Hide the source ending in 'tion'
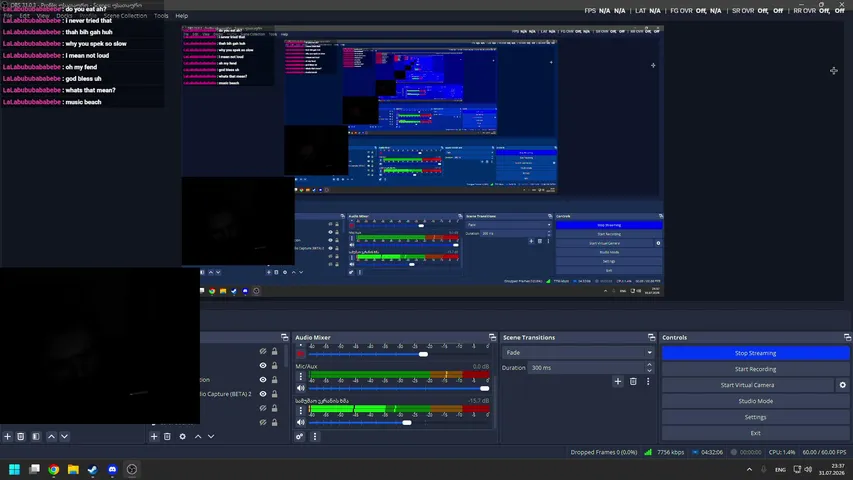853x480 pixels. [x=263, y=380]
